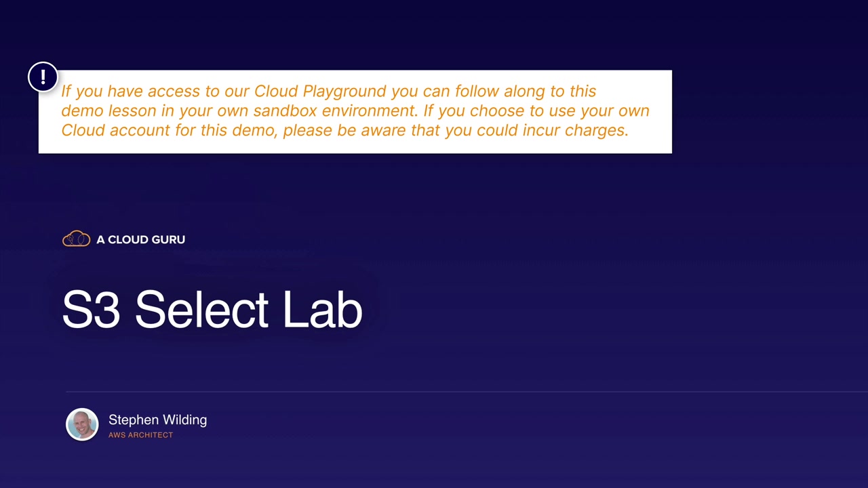The height and width of the screenshot is (488, 868).
Task: Click the "A CLOUD GURU" brand text
Action: tap(140, 240)
